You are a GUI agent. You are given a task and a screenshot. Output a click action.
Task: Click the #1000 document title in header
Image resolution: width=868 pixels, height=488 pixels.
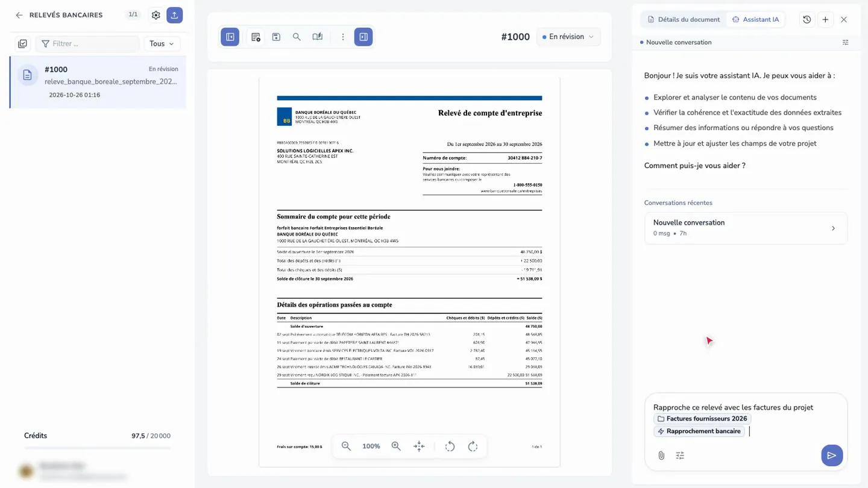point(515,37)
